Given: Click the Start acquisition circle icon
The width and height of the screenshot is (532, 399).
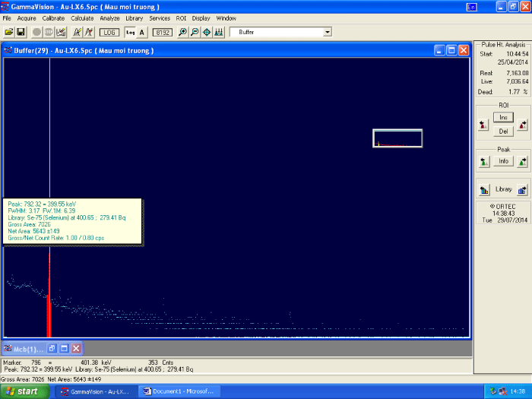Looking at the screenshot, I should [36, 32].
